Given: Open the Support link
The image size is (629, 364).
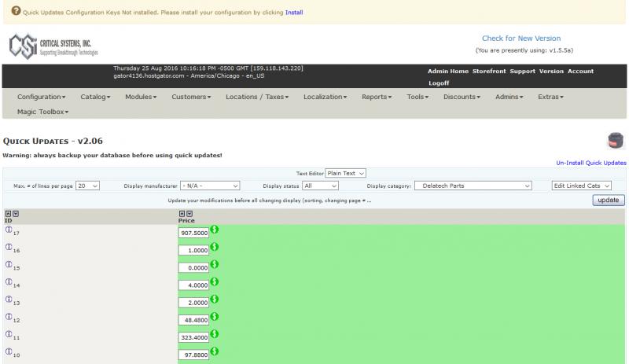Looking at the screenshot, I should [522, 71].
